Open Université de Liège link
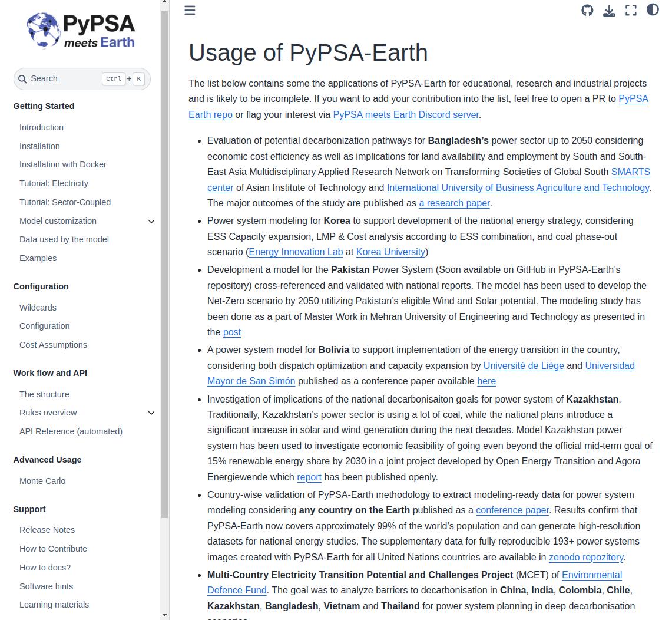Viewport: 672px width, 620px height. click(524, 366)
